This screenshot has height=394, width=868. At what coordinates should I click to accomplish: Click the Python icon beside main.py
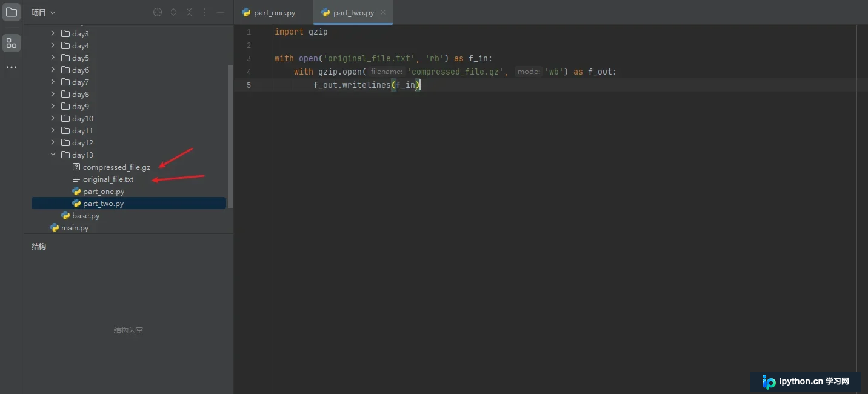coord(55,228)
